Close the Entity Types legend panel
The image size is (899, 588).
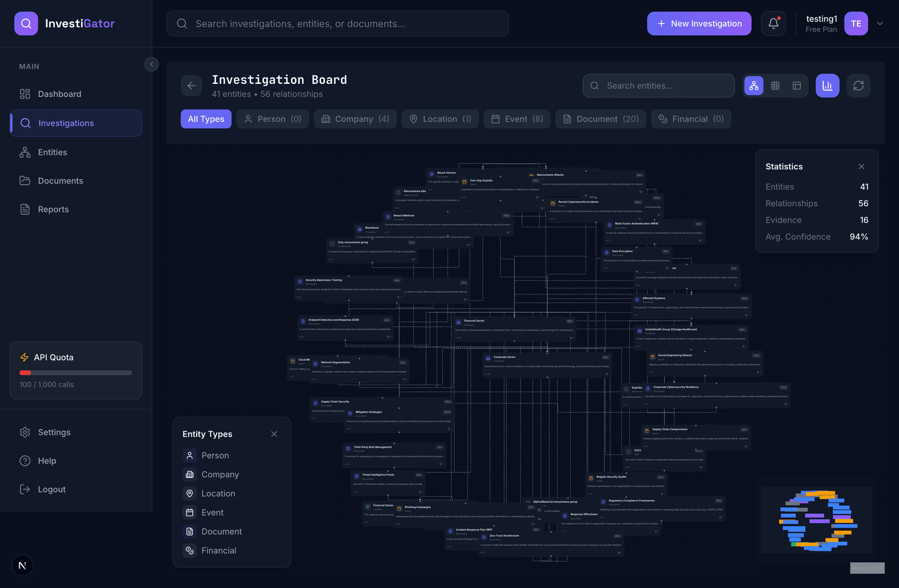[274, 434]
